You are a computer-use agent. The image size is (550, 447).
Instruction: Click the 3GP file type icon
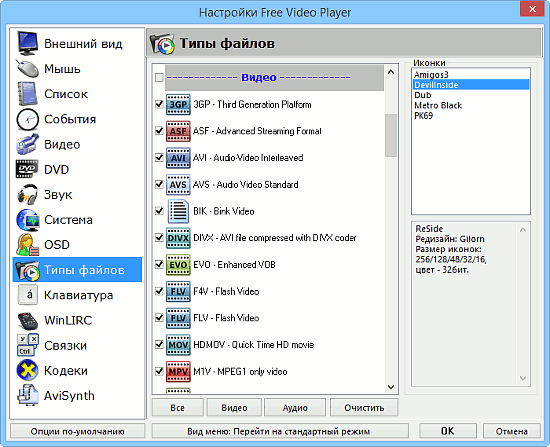[x=178, y=105]
